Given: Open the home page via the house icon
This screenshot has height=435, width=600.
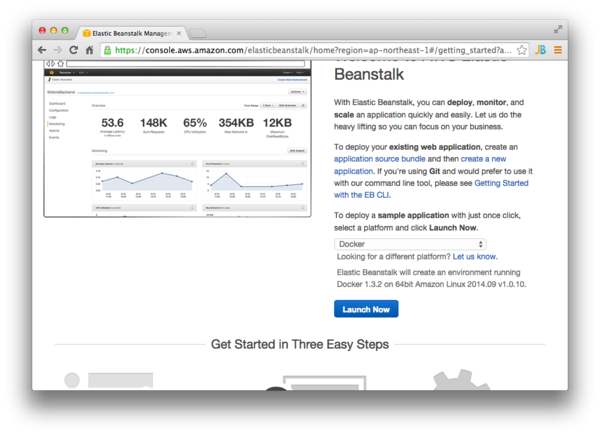Looking at the screenshot, I should point(89,50).
